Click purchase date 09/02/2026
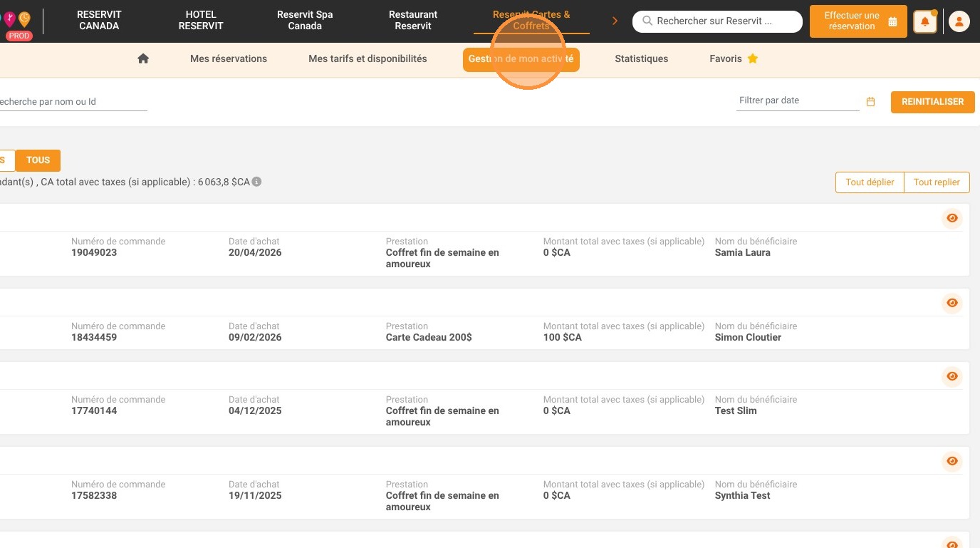Image resolution: width=980 pixels, height=548 pixels. [255, 338]
